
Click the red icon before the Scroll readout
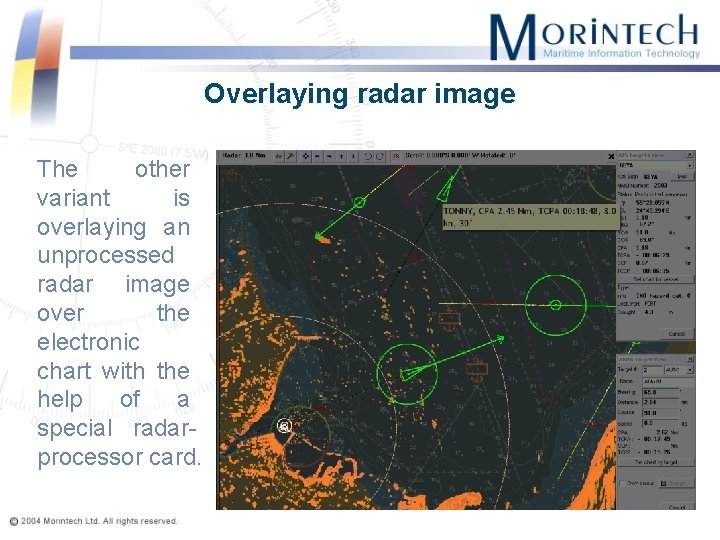point(396,156)
